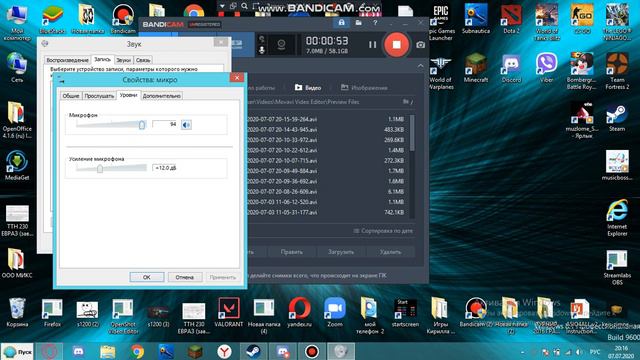Pause the Bandicam recording
The image size is (640, 360).
click(372, 44)
